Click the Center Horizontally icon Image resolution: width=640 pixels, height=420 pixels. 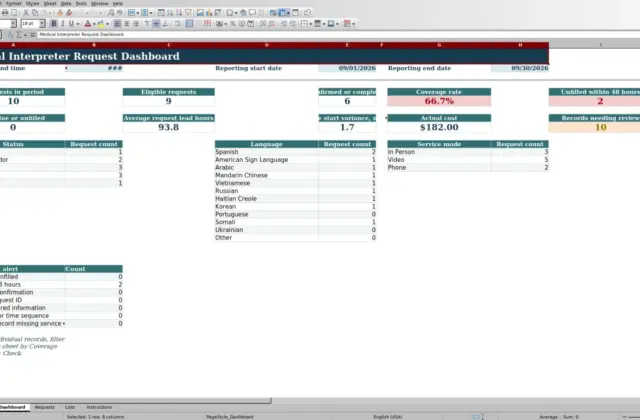[127, 24]
